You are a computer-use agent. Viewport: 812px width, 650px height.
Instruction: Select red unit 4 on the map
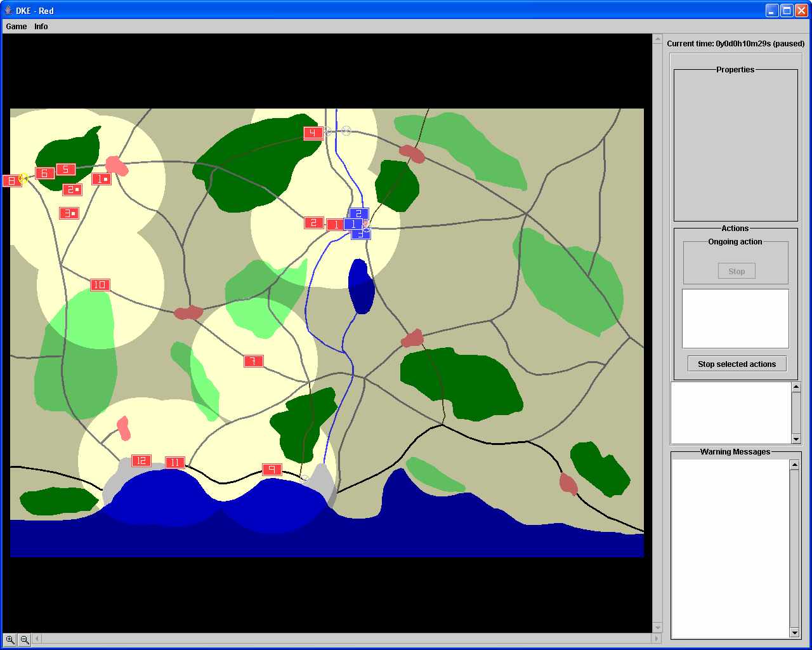tap(312, 133)
